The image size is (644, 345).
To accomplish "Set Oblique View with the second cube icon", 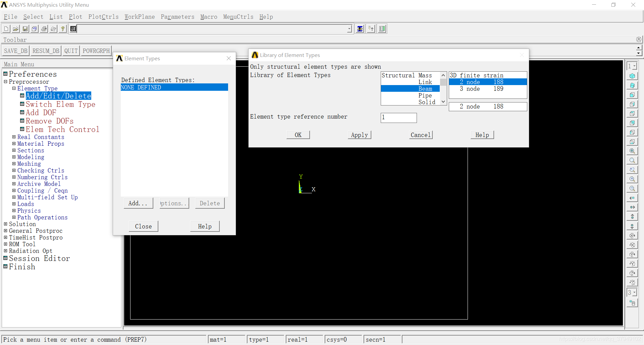I will (x=632, y=85).
